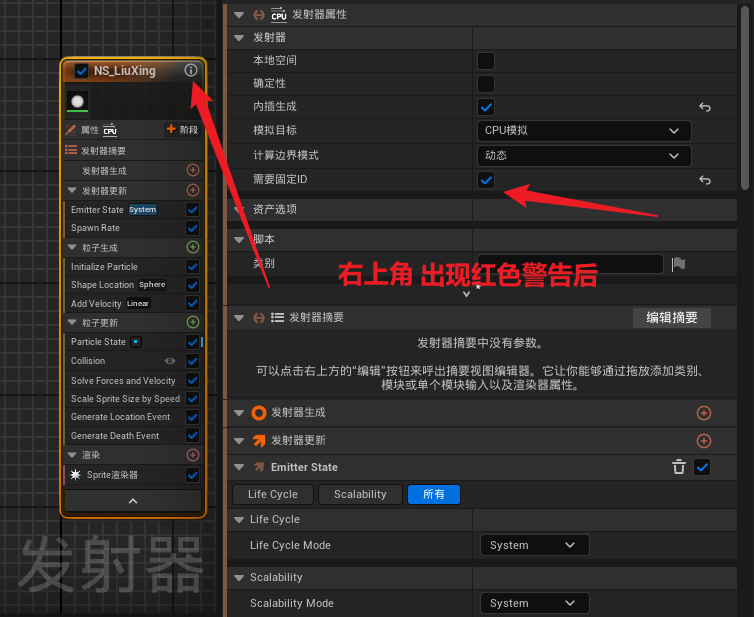Add module to 发射器生成 panel section
Screen dimensions: 754x617
[704, 413]
